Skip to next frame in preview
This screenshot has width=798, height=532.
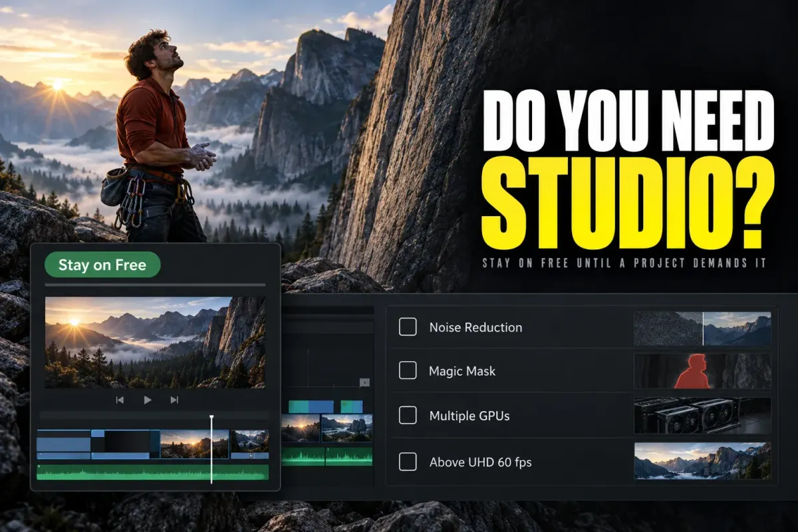click(x=174, y=400)
